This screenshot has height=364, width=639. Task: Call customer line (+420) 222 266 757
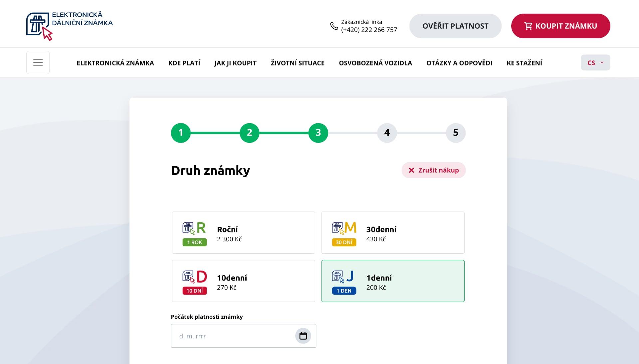(369, 30)
